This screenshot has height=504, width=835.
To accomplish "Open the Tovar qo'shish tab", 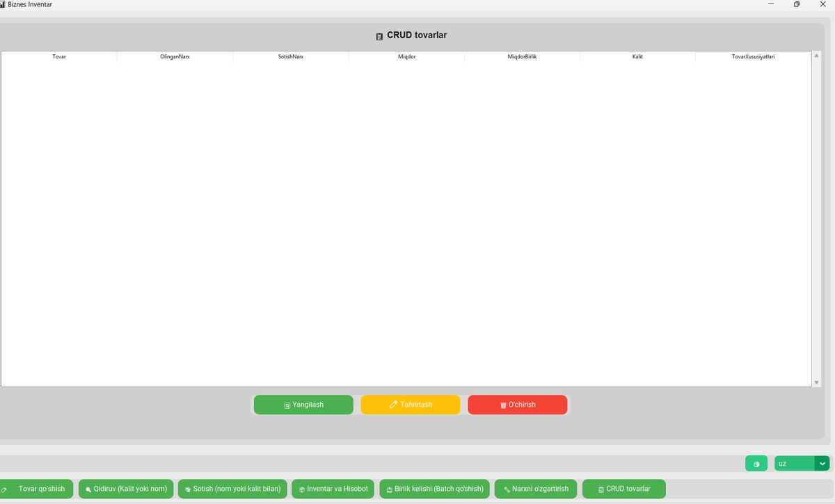I will 35,489.
